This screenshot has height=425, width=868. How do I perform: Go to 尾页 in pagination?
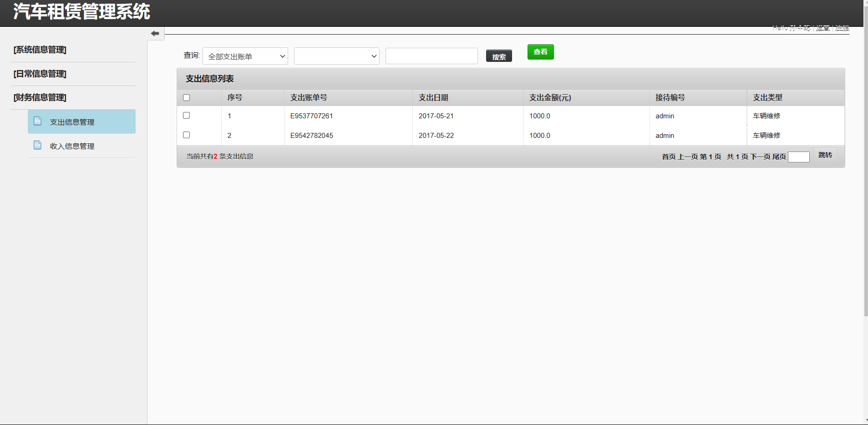(779, 157)
